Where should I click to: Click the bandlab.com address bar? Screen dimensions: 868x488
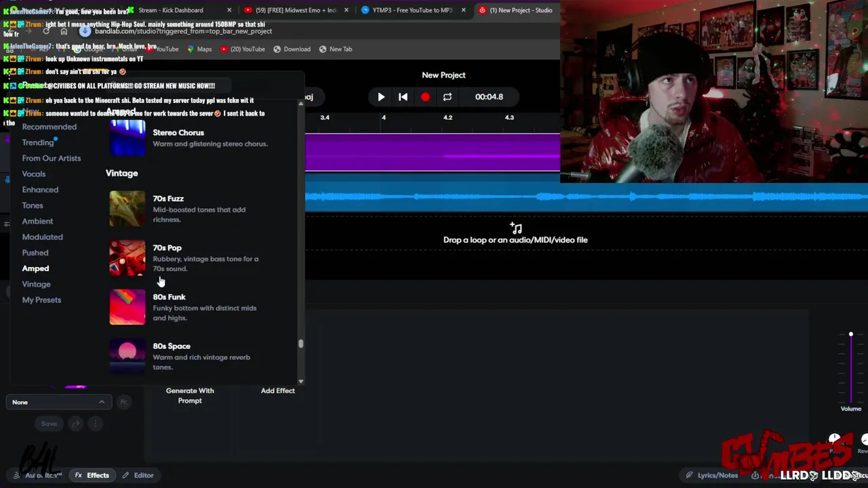pyautogui.click(x=183, y=31)
